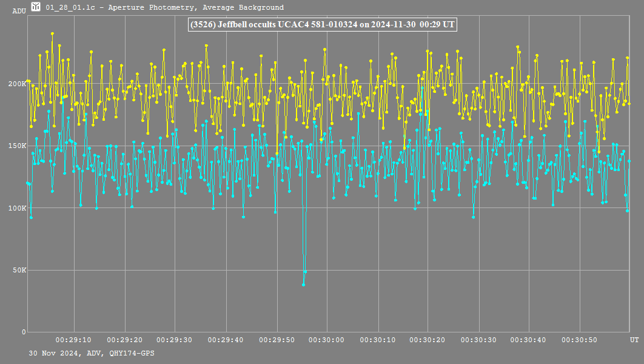Screen dimensions: 644x364
Task: Select the 100K y-axis label
Action: 17,208
